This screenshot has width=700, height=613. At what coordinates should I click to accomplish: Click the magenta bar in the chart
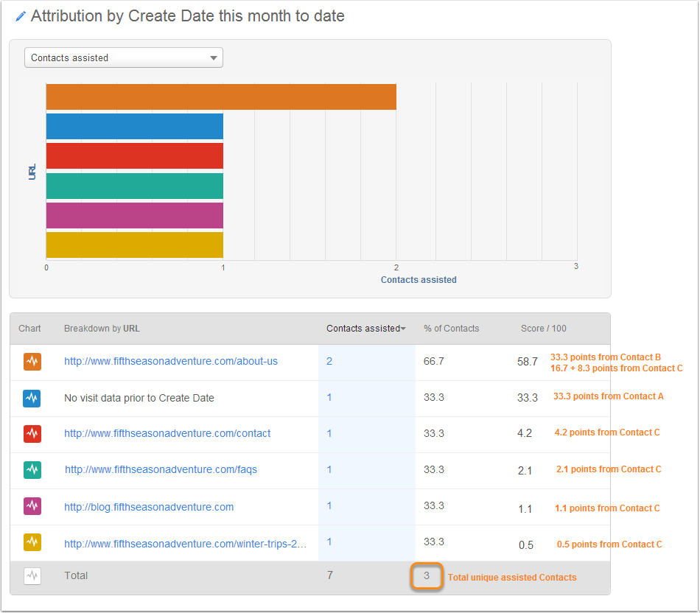click(x=135, y=215)
